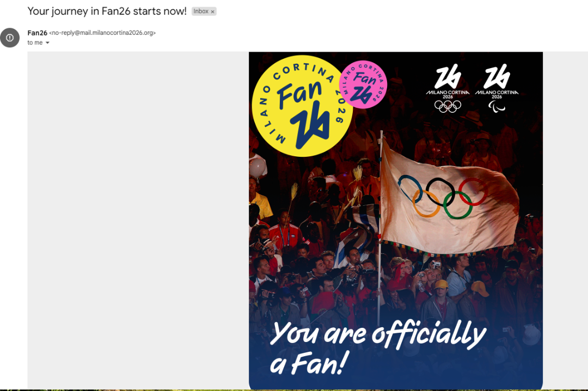Click left "MILANO CORTINA 2026" text above Olympic rings
588x391 pixels.
448,94
